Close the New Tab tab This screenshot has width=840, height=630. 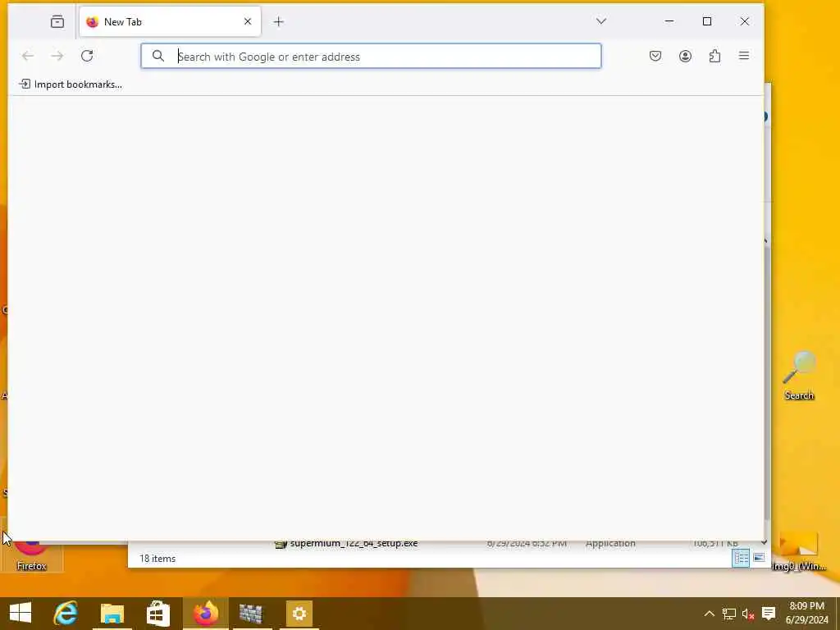tap(248, 21)
